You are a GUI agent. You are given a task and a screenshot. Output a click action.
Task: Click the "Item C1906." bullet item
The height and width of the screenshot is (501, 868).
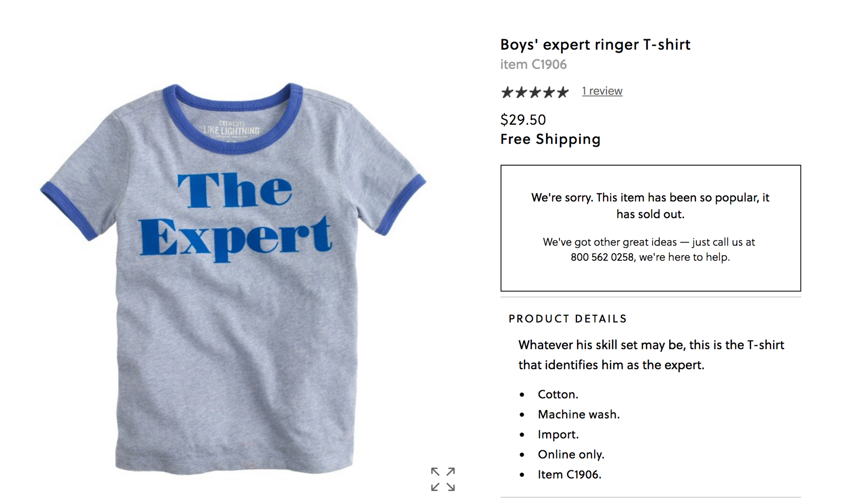click(569, 474)
